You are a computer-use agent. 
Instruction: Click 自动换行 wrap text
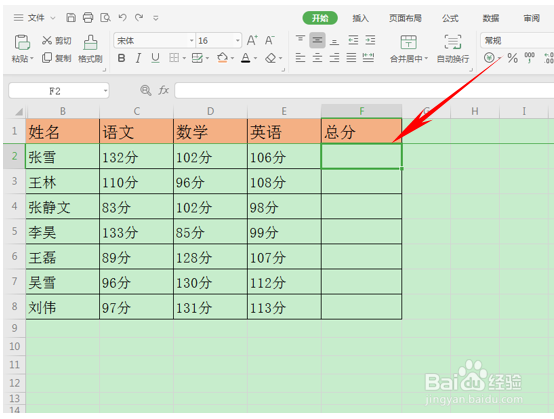453,49
